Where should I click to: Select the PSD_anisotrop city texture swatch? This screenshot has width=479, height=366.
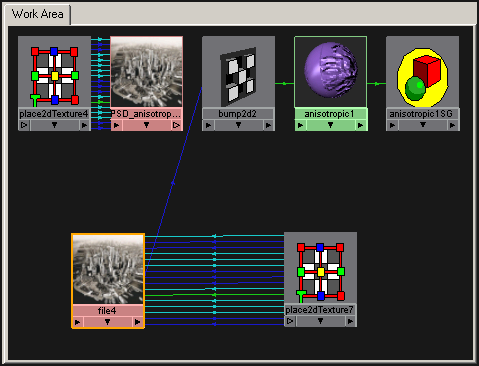[x=147, y=72]
